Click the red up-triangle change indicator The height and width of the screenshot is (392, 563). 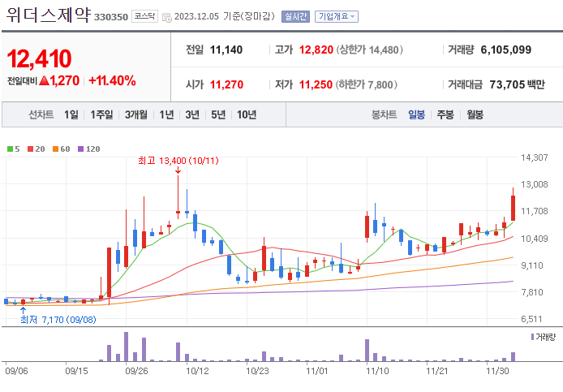pyautogui.click(x=44, y=80)
